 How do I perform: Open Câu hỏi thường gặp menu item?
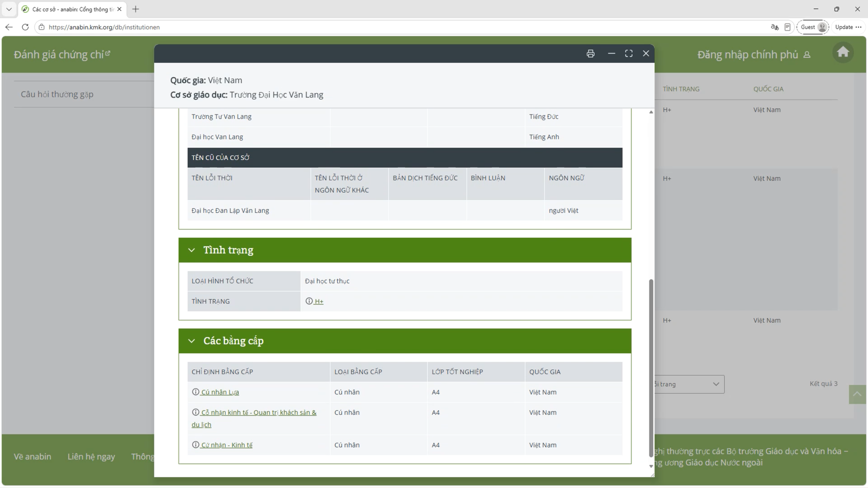point(57,94)
